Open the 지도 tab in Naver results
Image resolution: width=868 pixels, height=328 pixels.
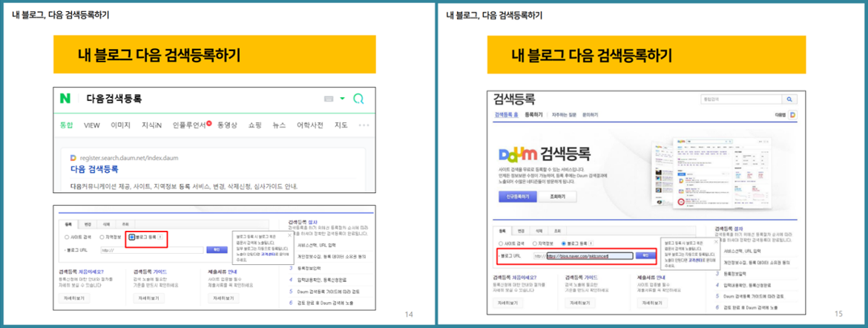pos(341,125)
